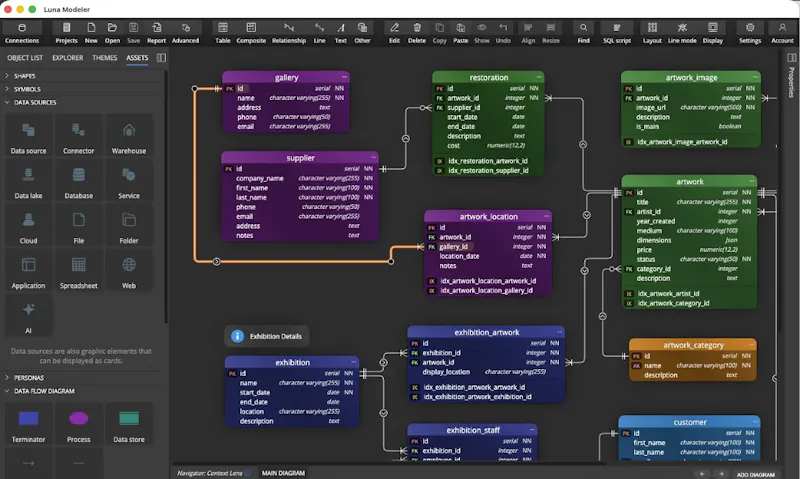The image size is (800, 479).
Task: Choose the Data lake asset
Action: (x=29, y=181)
